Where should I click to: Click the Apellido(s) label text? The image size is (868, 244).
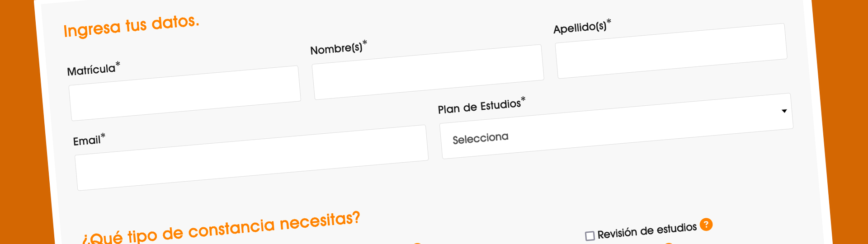tap(580, 28)
